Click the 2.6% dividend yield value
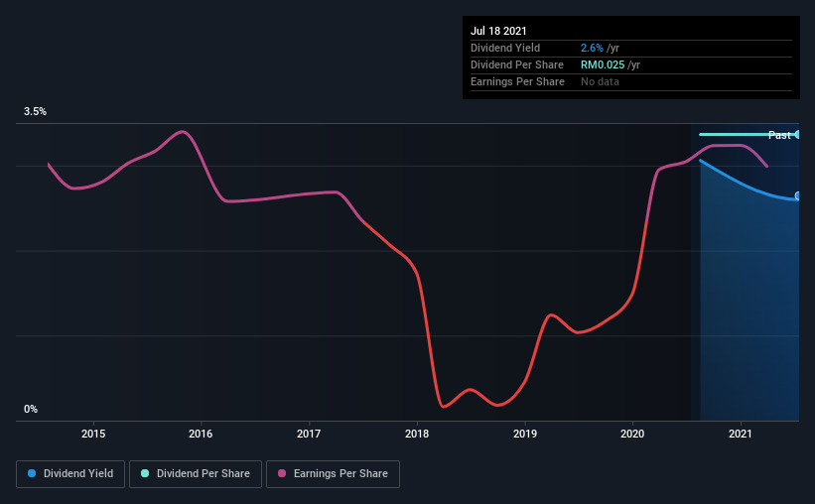 592,48
